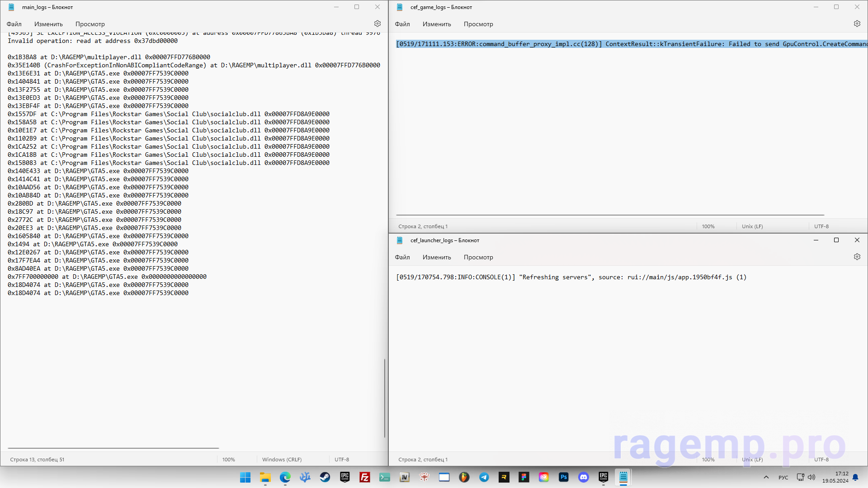
Task: Click the 0x7FF700000000 GTA5.exe line
Action: pyautogui.click(x=107, y=277)
